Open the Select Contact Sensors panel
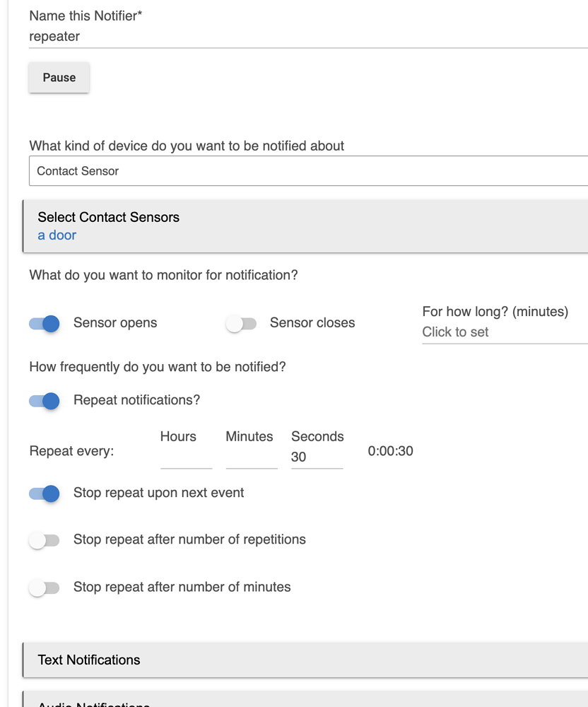Viewport: 588px width, 707px height. coord(108,217)
